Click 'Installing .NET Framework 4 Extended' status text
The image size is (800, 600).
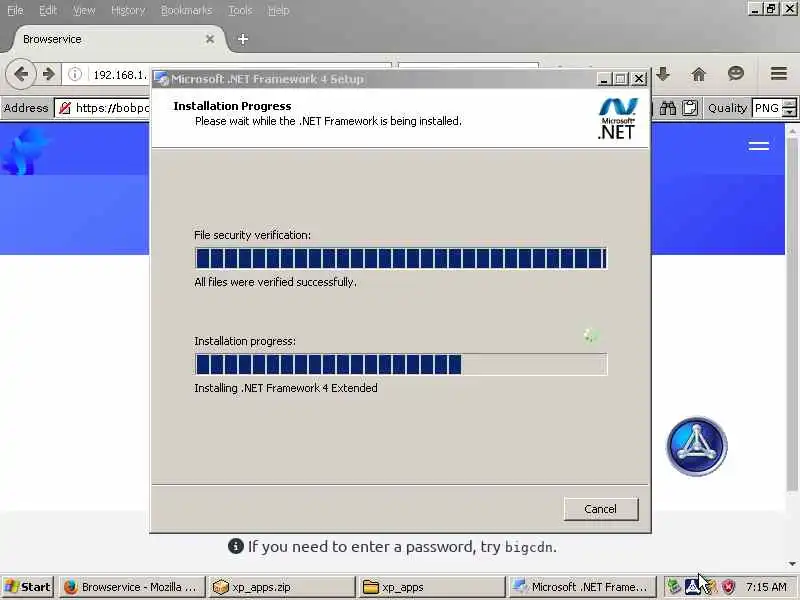click(x=286, y=388)
